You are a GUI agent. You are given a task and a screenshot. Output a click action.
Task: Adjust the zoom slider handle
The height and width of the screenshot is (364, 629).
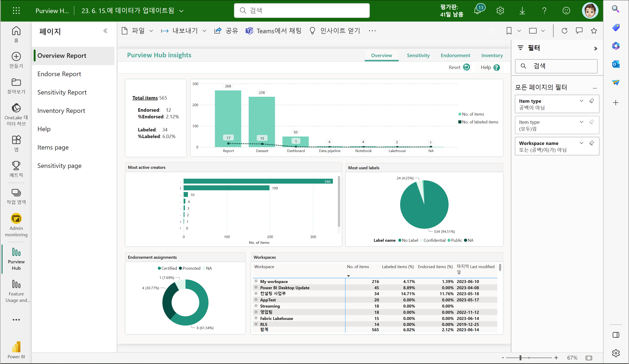(x=520, y=358)
